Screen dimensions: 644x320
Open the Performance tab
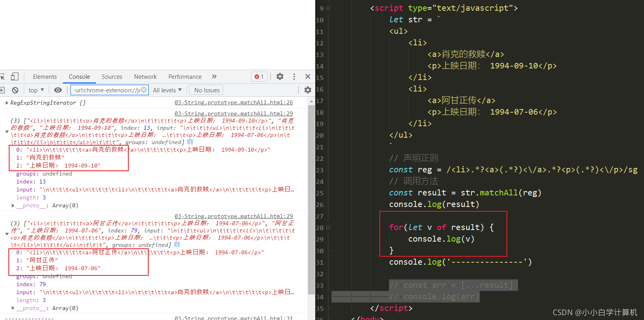point(185,77)
